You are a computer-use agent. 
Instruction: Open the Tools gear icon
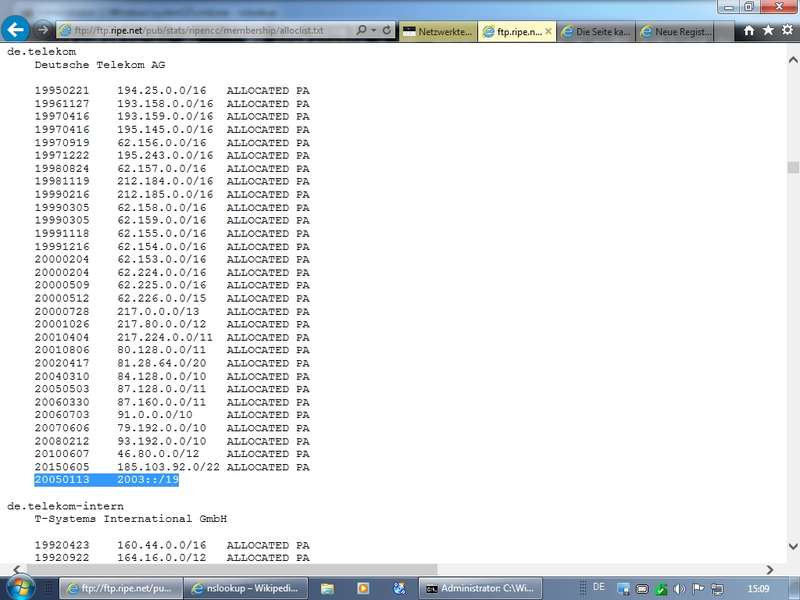pyautogui.click(x=787, y=30)
